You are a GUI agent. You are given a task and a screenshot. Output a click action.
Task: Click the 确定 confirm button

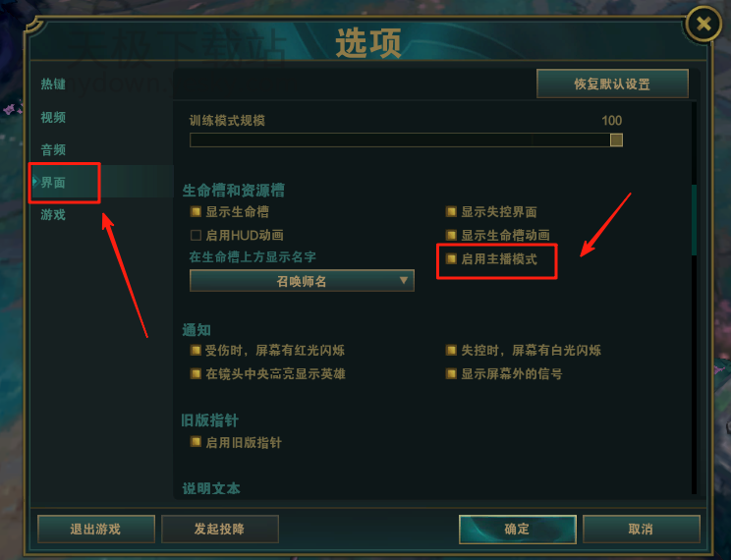click(x=518, y=530)
